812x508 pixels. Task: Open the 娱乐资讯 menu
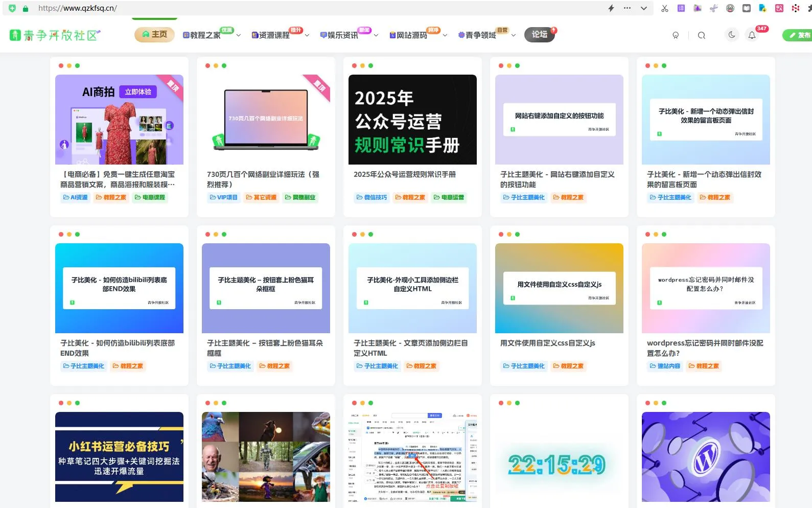point(339,35)
